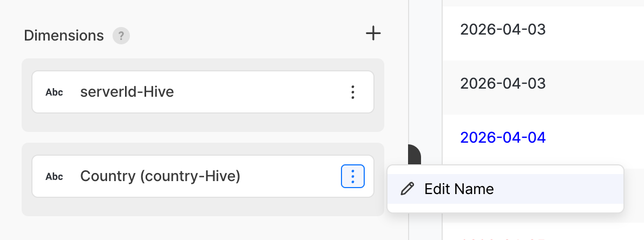
Task: Click the Dimensions section heading
Action: click(64, 36)
